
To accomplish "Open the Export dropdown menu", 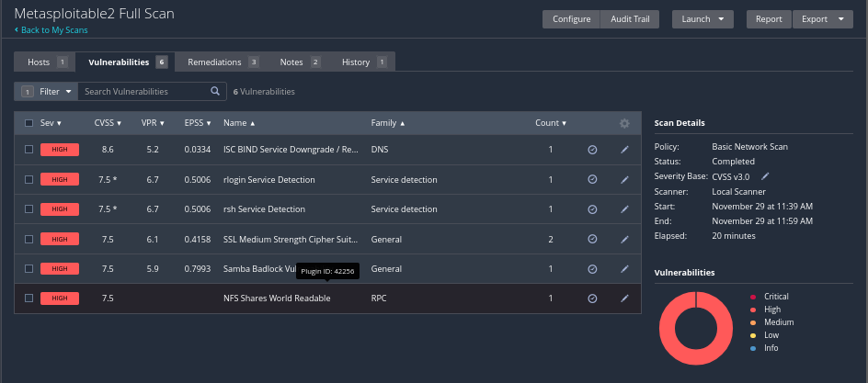I will click(x=824, y=18).
